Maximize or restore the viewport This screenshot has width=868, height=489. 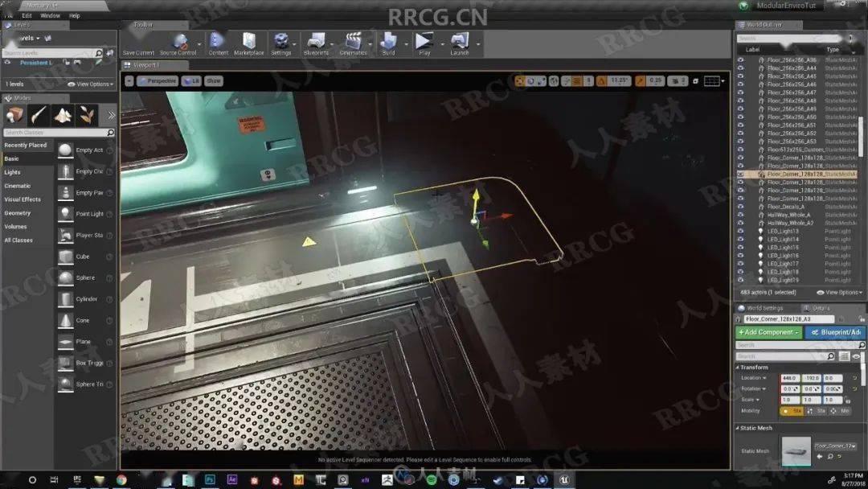(x=696, y=81)
